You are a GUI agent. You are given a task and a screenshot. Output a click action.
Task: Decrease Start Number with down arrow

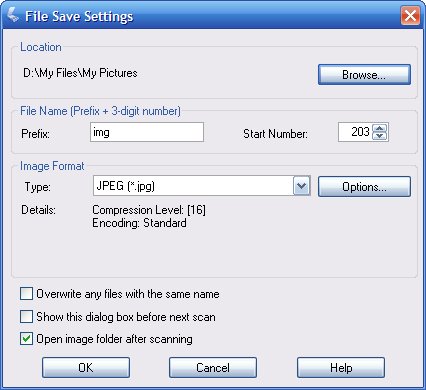tap(379, 136)
